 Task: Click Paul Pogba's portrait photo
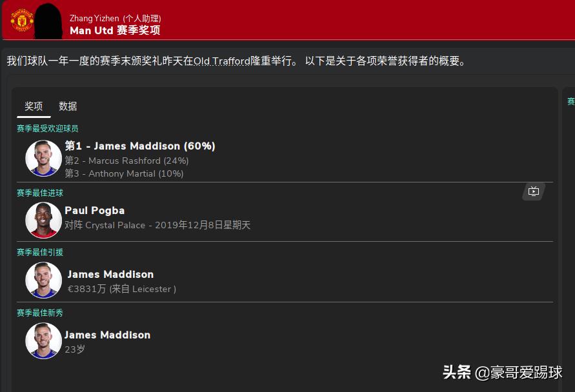pos(43,220)
